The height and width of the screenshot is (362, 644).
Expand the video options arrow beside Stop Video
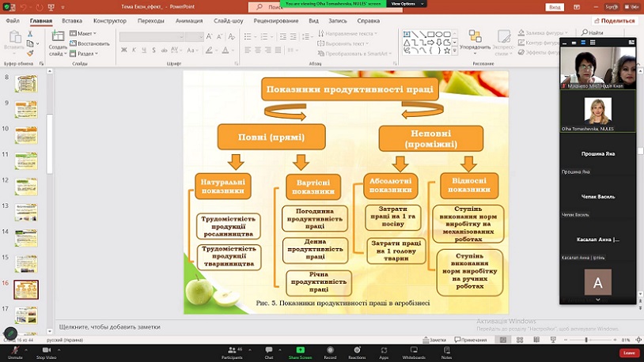tap(59, 349)
